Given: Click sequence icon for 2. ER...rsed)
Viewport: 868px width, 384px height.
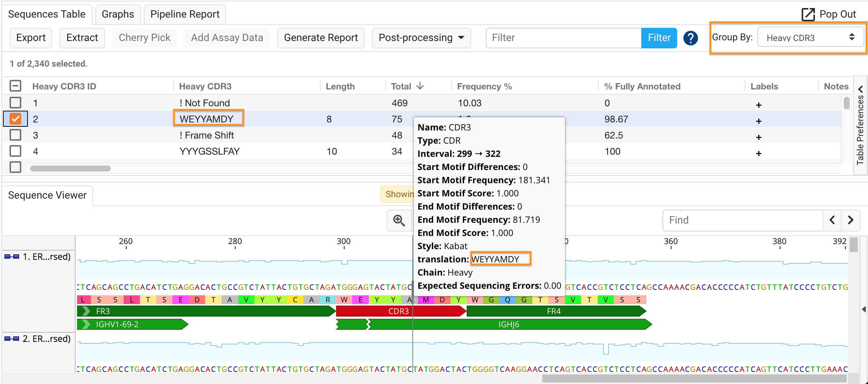Looking at the screenshot, I should pos(12,339).
